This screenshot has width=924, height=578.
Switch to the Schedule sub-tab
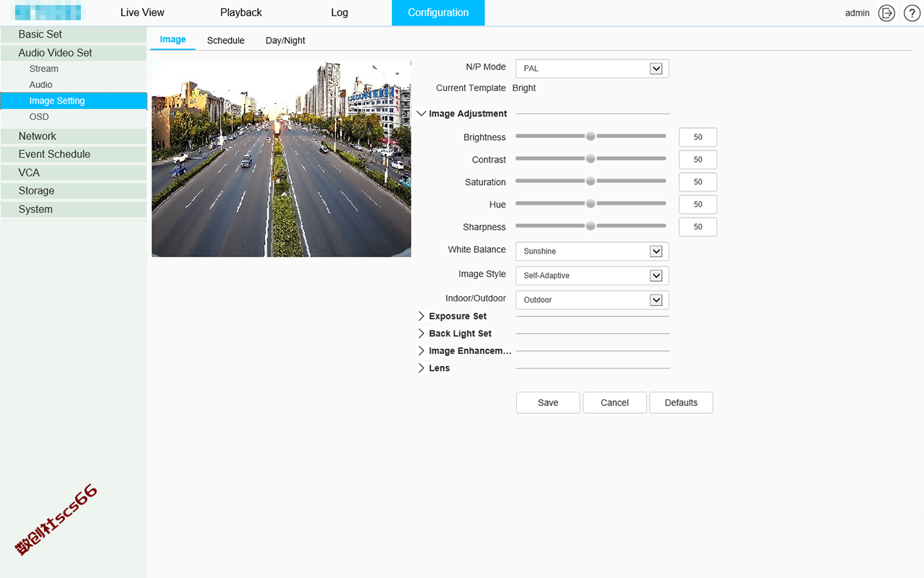(x=226, y=40)
